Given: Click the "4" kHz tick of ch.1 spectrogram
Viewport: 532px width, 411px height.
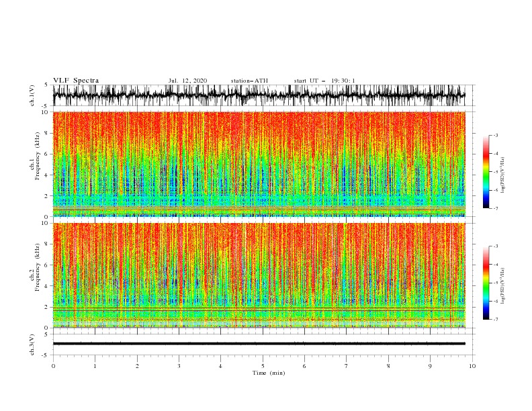Looking at the screenshot, I should coord(47,175).
